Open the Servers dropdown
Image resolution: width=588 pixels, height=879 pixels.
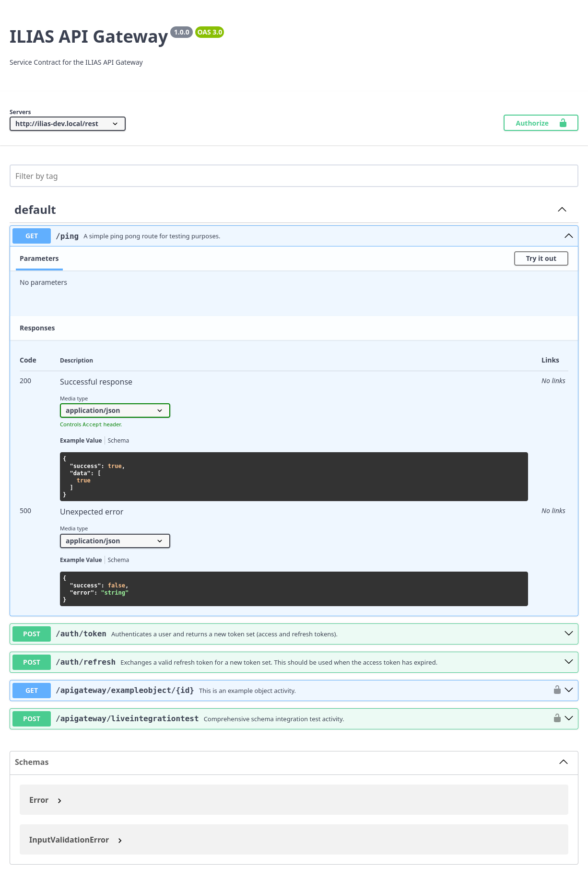(68, 124)
